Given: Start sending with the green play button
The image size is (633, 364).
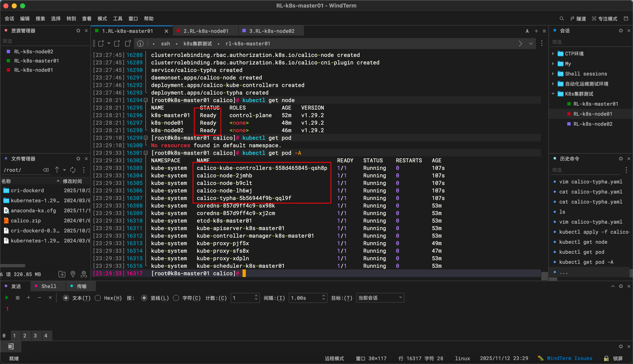Looking at the screenshot, I should 7,298.
